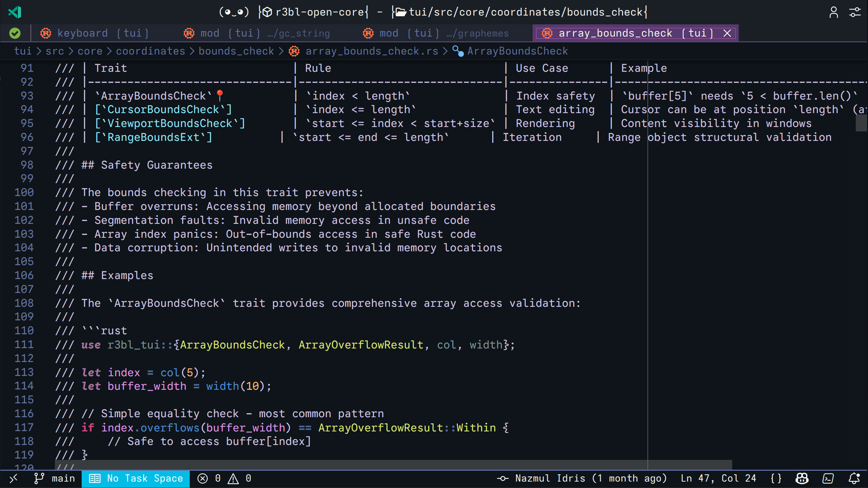Expand the coordinates breadcrumb entry
Screen dimensions: 868x488
[150, 51]
